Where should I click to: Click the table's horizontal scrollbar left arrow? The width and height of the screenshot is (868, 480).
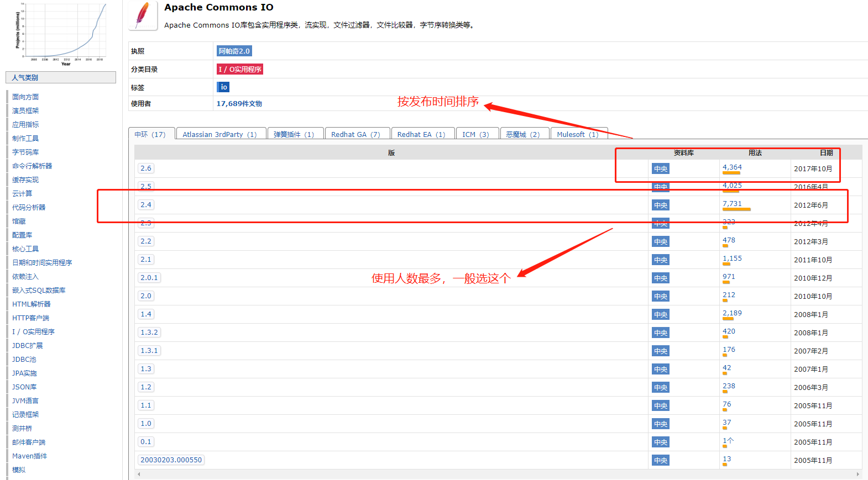[x=139, y=474]
